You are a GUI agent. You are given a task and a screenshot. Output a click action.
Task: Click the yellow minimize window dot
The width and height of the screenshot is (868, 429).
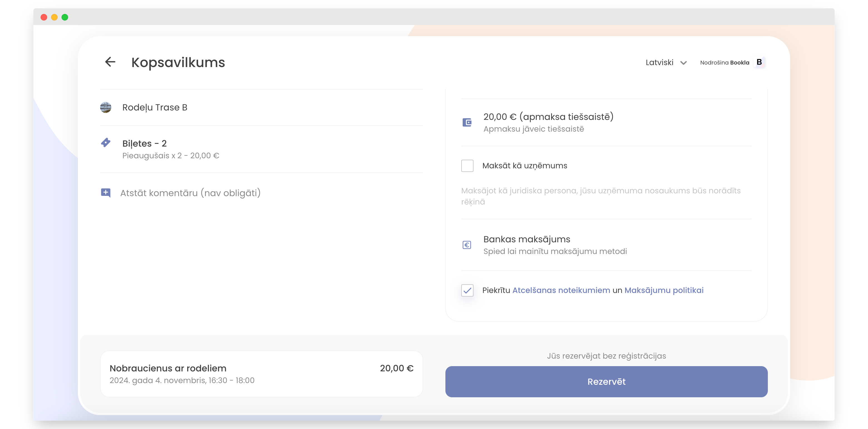pos(54,17)
